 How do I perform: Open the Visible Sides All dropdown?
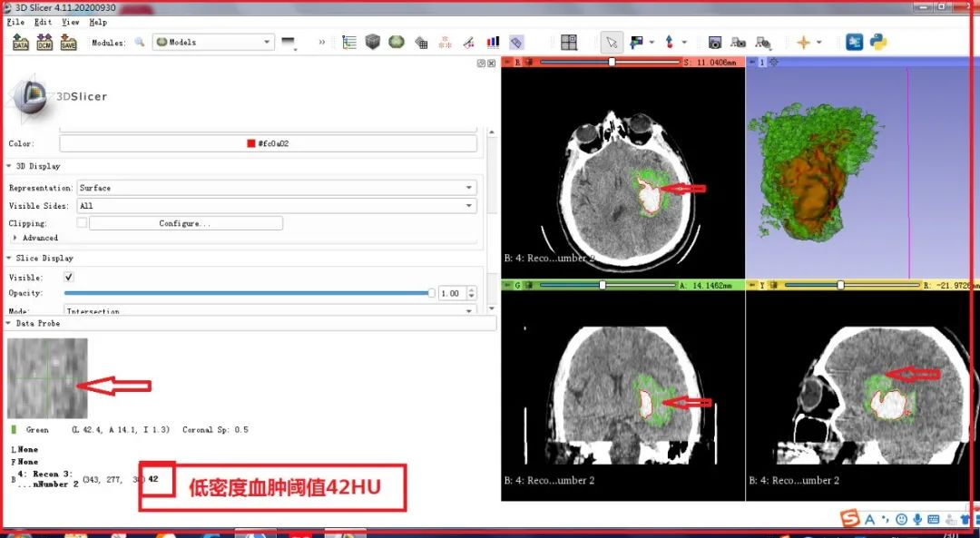coord(277,206)
